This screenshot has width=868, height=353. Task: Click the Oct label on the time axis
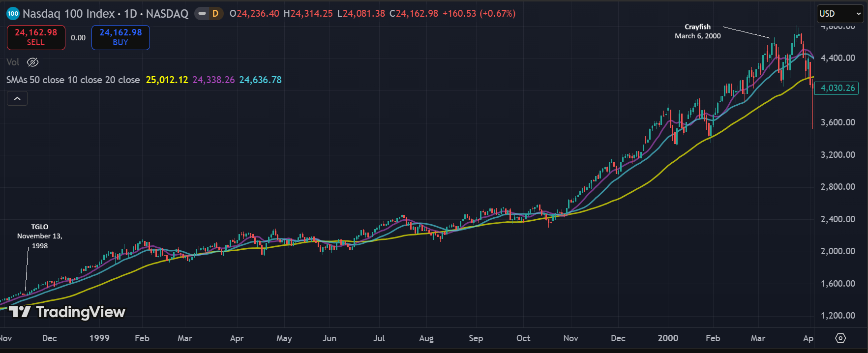click(x=523, y=338)
